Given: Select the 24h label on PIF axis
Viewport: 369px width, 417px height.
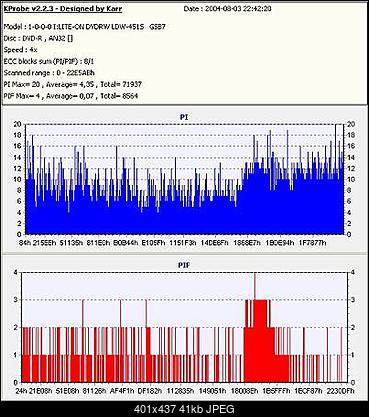Looking at the screenshot, I should click(x=21, y=391).
